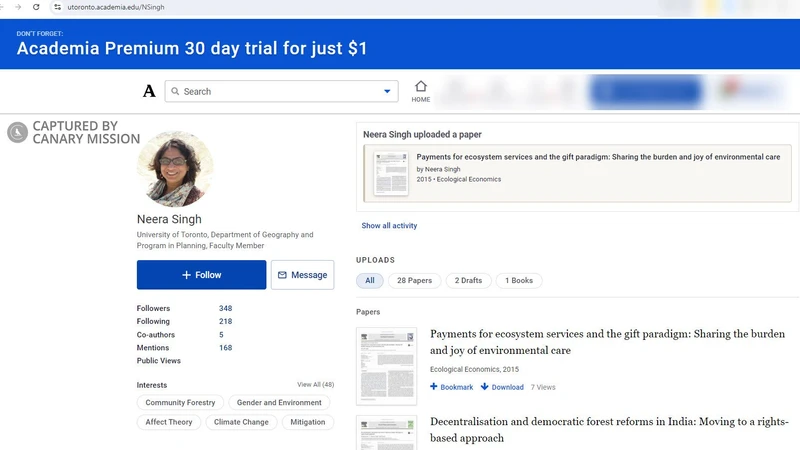Click the 'UPLOADS' section heading

click(376, 260)
